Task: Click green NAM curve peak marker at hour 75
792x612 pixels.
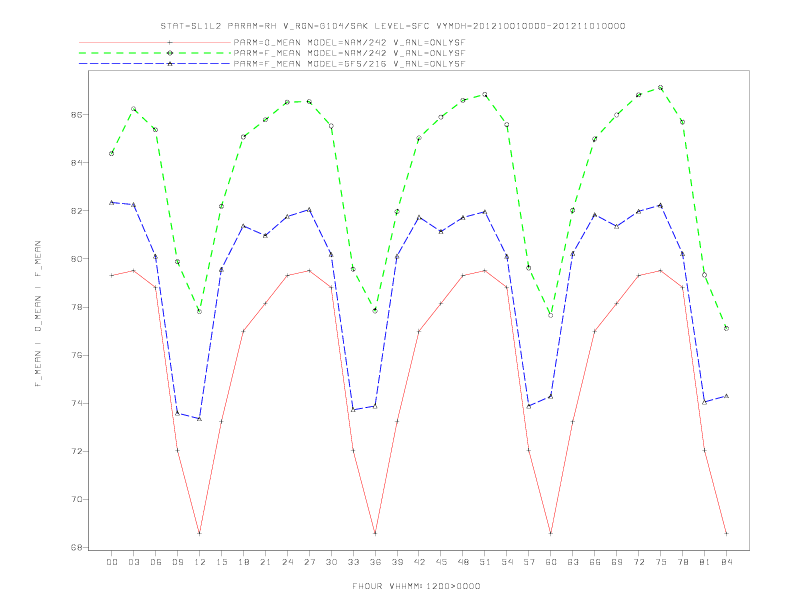Action: pyautogui.click(x=660, y=88)
